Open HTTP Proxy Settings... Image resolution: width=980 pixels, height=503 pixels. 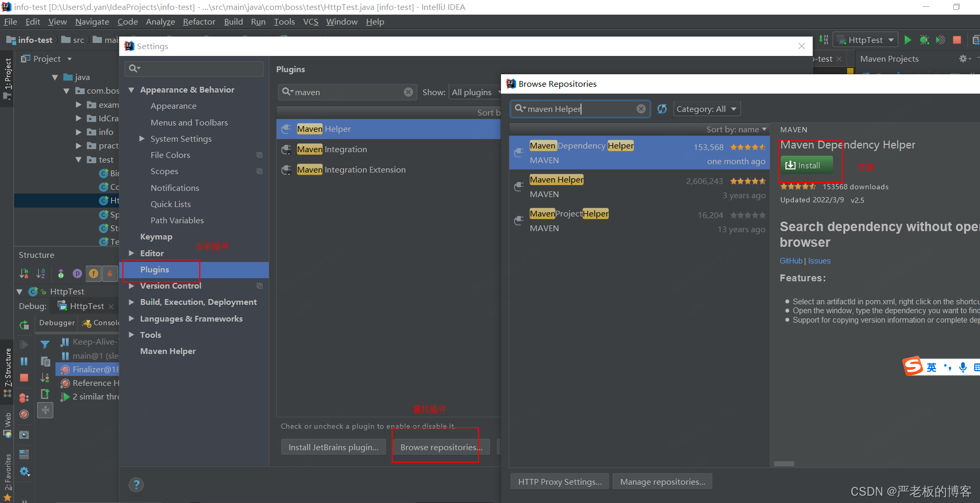[560, 482]
